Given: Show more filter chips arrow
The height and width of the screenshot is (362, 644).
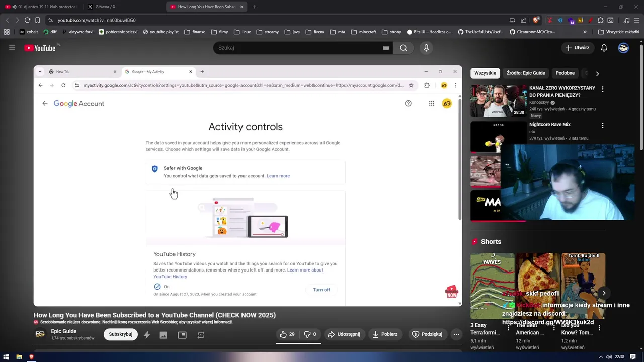Looking at the screenshot, I should click(597, 73).
